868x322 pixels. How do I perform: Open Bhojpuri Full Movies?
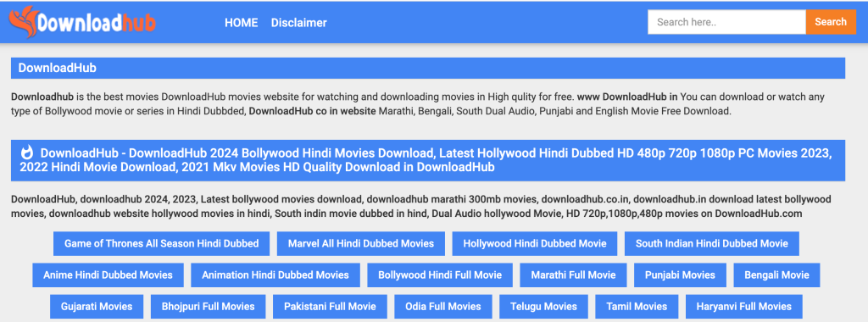[209, 307]
